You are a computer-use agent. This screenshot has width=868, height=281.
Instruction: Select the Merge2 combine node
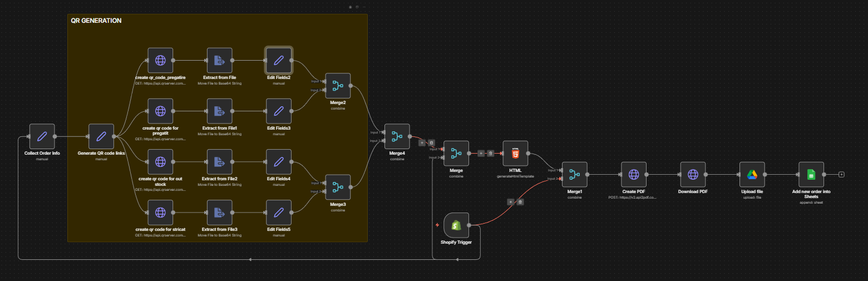pos(338,86)
